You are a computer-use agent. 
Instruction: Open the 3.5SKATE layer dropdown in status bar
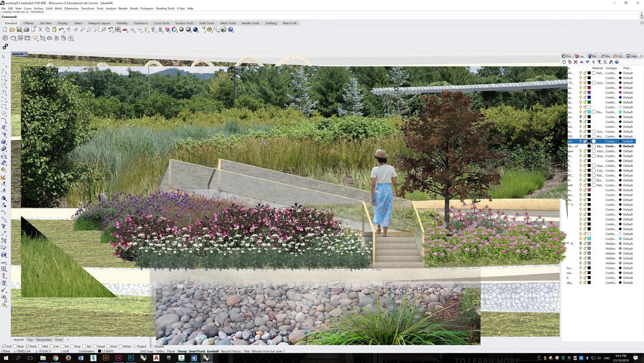pos(107,351)
